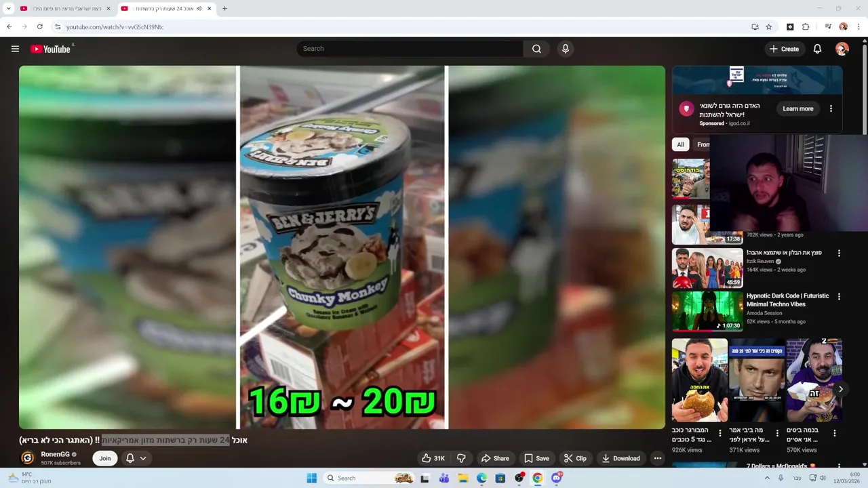Open Microsoft Edge from the taskbar
This screenshot has width=868, height=488.
481,478
